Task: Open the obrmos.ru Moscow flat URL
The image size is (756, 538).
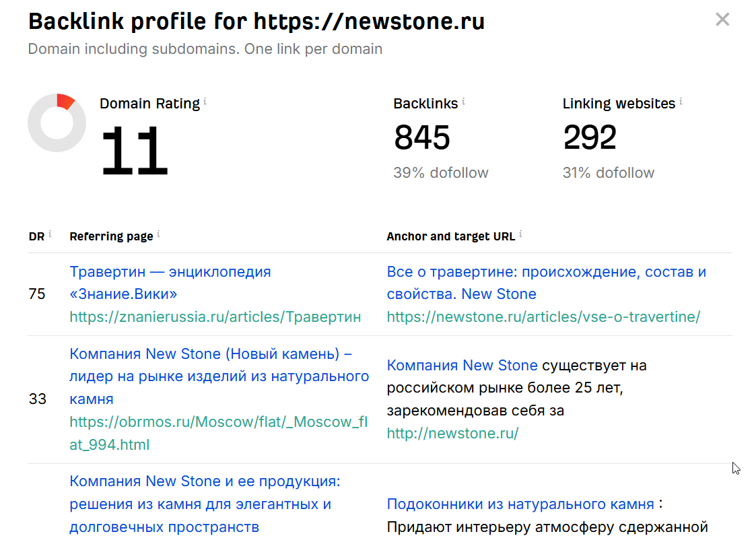Action: click(x=218, y=433)
